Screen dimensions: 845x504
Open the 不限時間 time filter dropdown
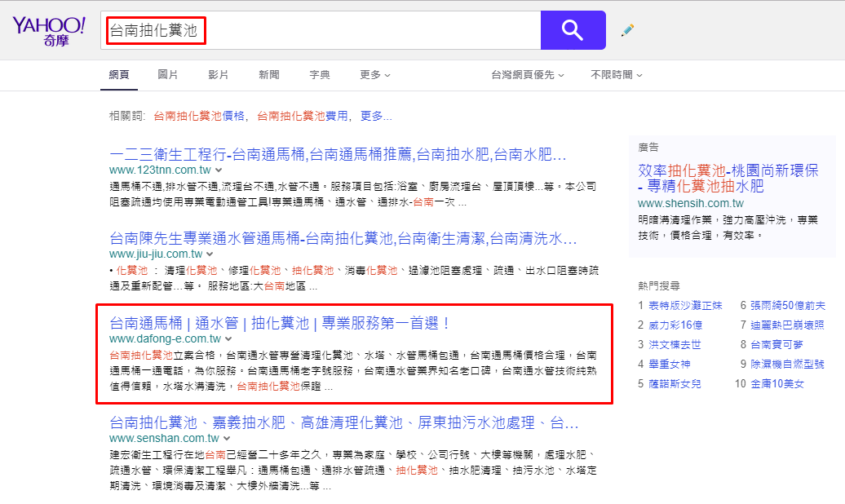click(617, 75)
